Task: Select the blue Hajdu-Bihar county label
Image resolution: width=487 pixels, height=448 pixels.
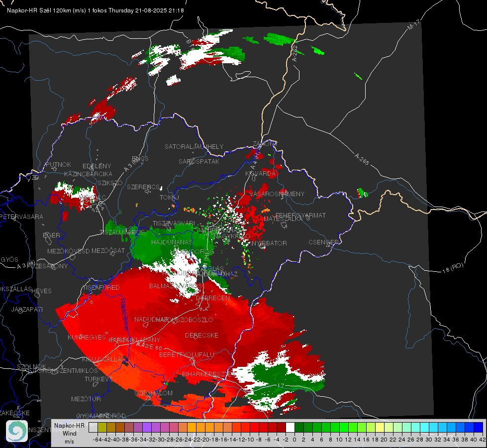Action: point(124,315)
